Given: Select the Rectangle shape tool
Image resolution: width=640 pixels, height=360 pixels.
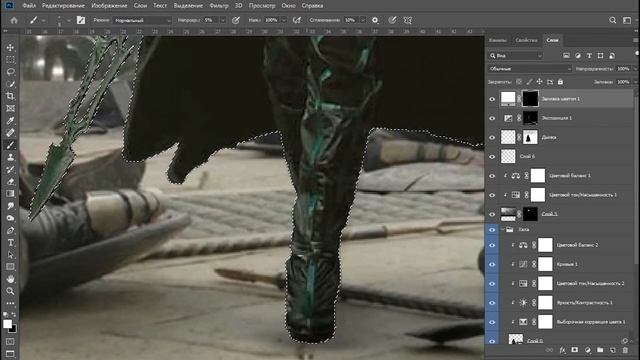Looking at the screenshot, I should 10,267.
